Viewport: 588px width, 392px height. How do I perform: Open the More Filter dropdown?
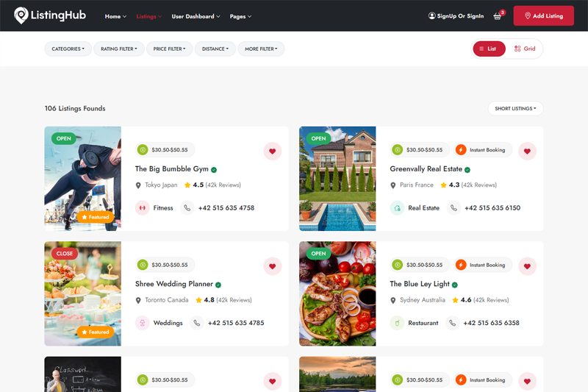click(261, 49)
